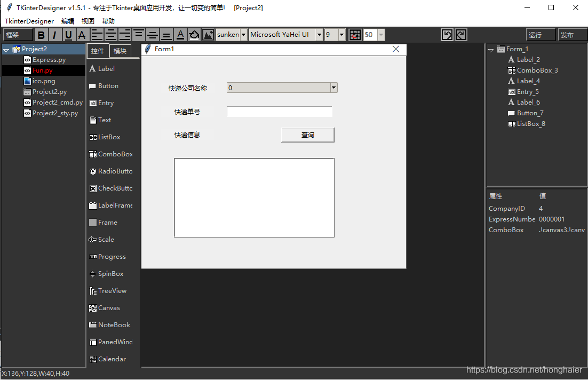Toggle bold text formatting
Screen dimensions: 588x380
41,35
